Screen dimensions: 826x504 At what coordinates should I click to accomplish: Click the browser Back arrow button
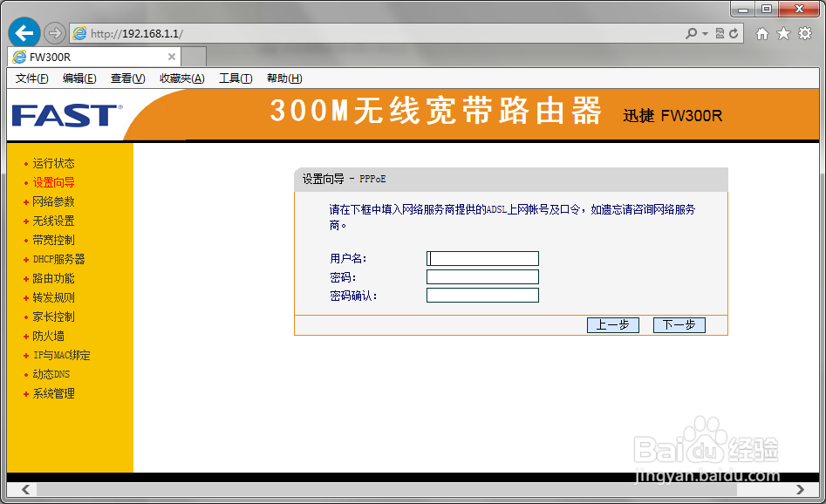[24, 33]
